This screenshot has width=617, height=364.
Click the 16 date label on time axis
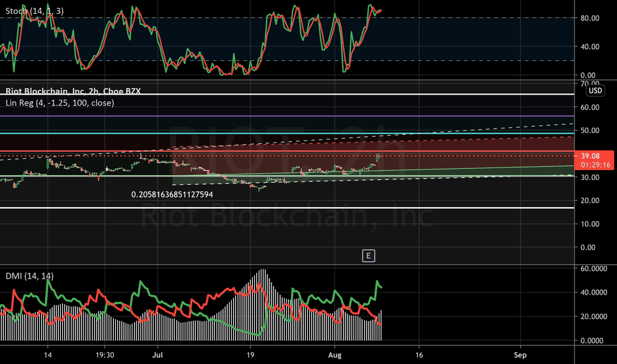point(419,355)
